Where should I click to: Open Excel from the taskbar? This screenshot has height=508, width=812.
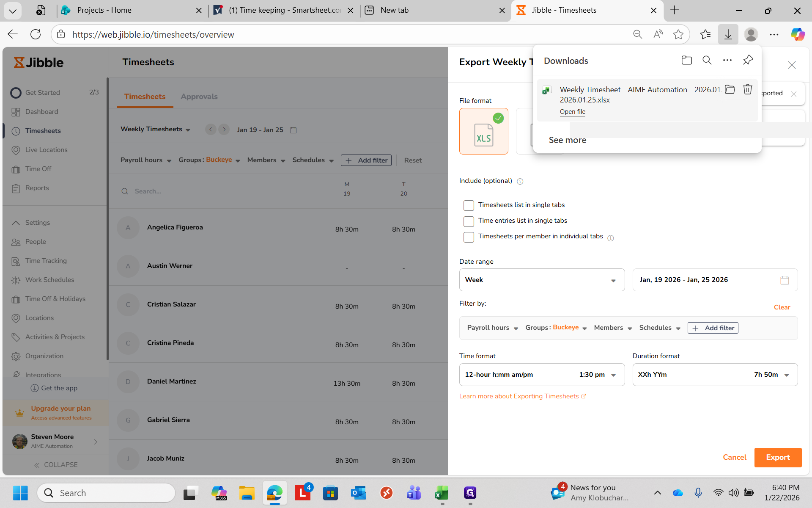pyautogui.click(x=442, y=493)
